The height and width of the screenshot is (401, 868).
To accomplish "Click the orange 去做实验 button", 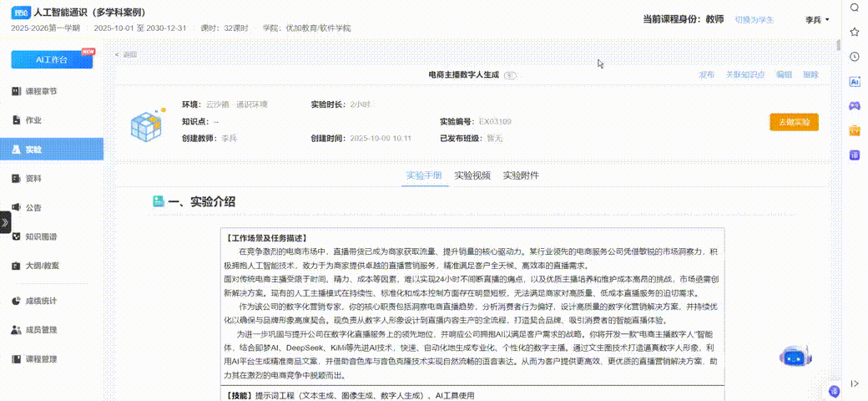I will 794,122.
